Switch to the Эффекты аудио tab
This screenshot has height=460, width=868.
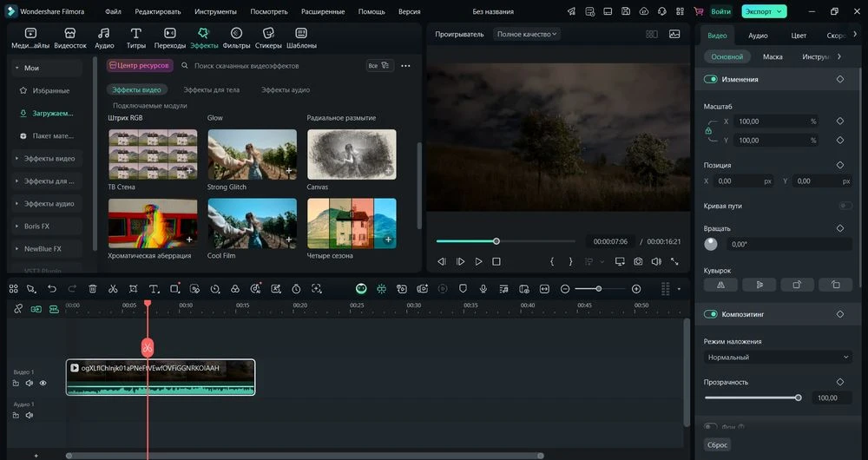coord(286,89)
